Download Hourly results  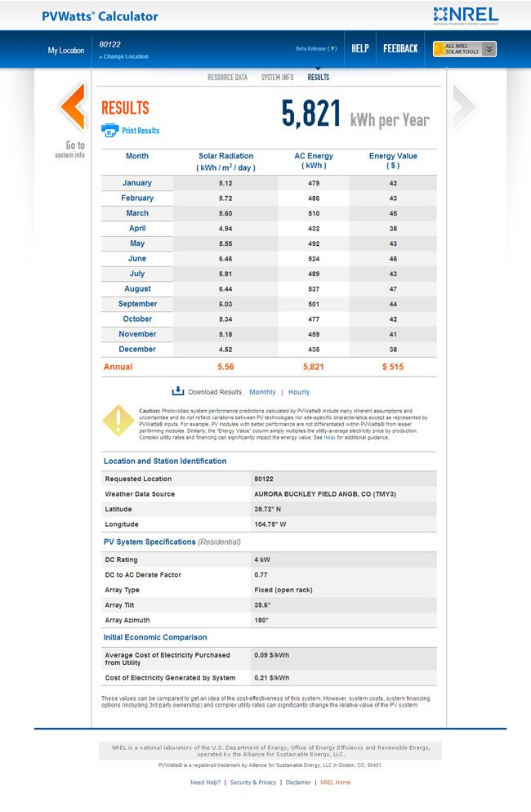(x=299, y=392)
